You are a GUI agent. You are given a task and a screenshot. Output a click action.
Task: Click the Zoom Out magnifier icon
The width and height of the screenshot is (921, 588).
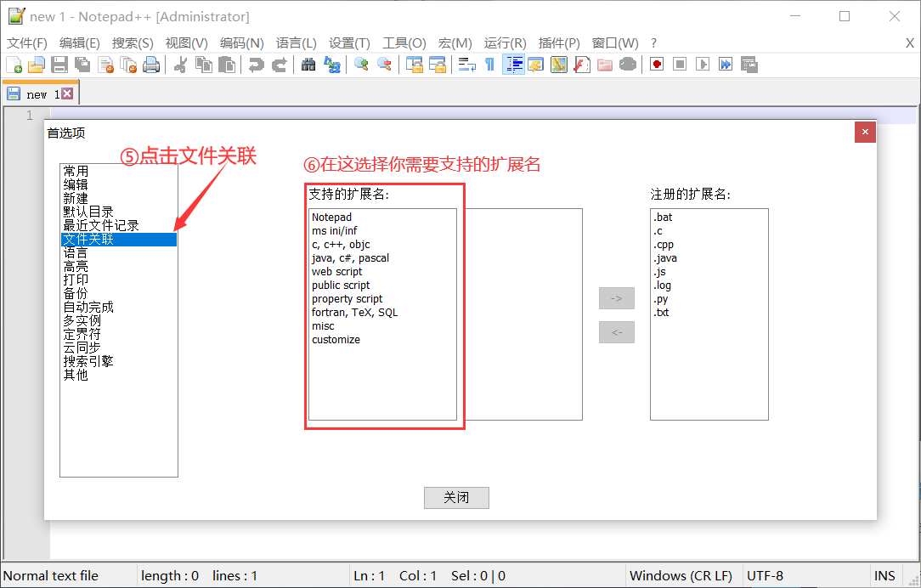384,65
